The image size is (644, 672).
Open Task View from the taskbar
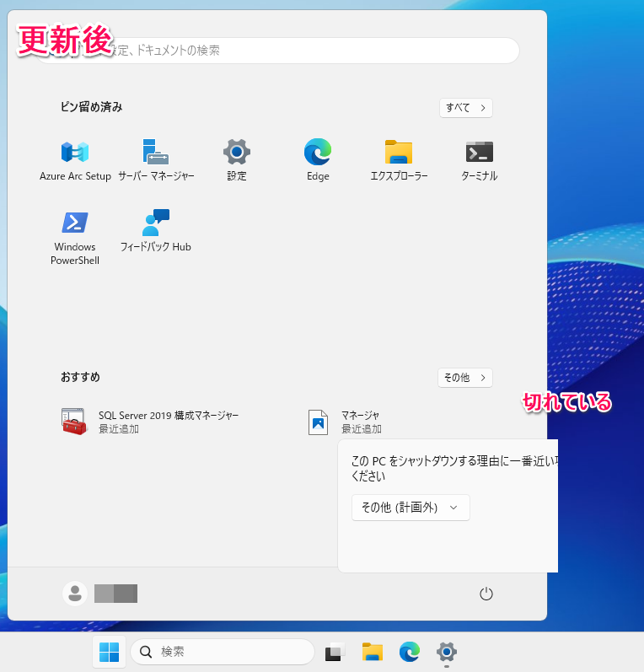(335, 652)
